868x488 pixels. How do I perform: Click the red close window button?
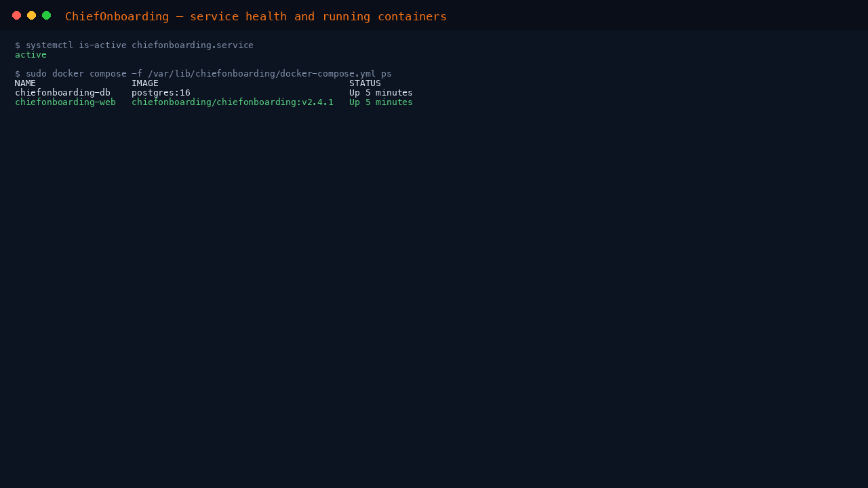click(x=16, y=16)
